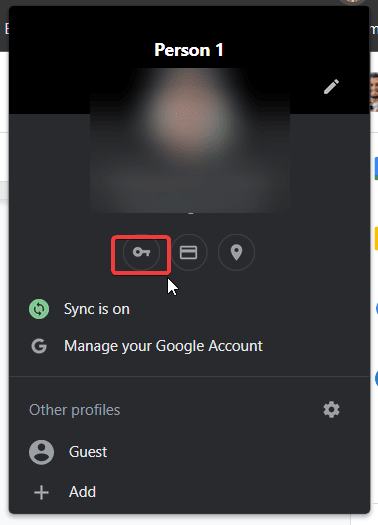Click the blurred profile picture
378x525 pixels.
tap(190, 141)
